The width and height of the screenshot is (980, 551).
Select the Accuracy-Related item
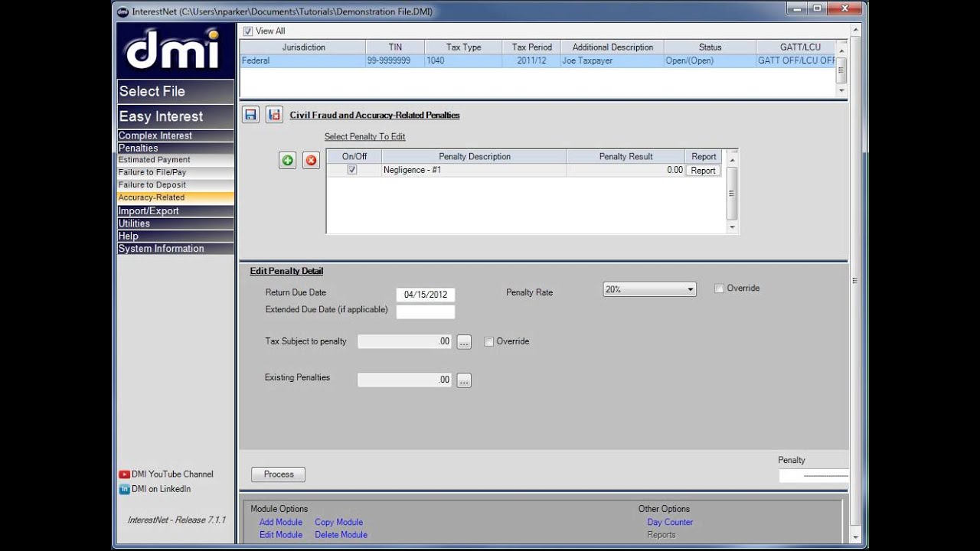pyautogui.click(x=175, y=197)
